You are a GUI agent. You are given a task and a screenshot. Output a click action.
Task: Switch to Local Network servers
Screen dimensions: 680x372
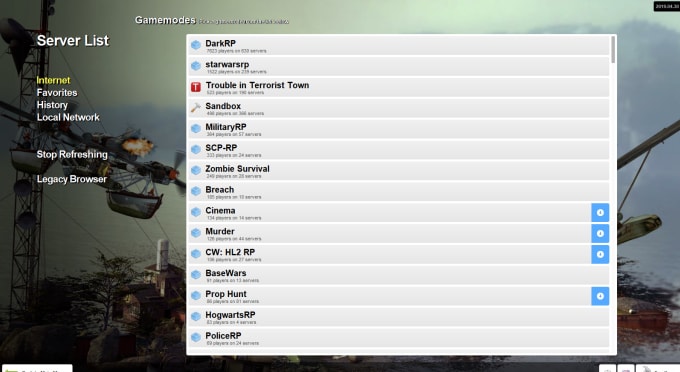click(x=68, y=117)
